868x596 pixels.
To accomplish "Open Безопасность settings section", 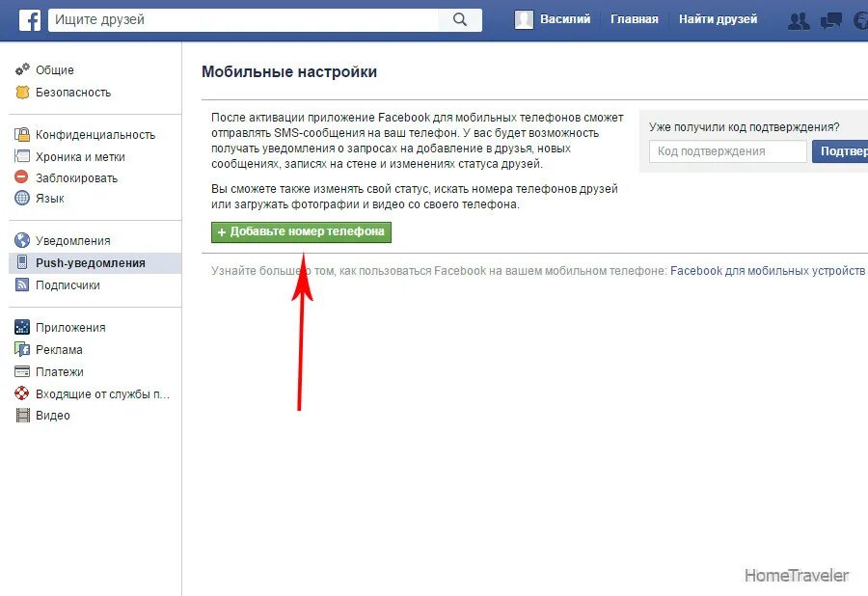I will pos(73,93).
